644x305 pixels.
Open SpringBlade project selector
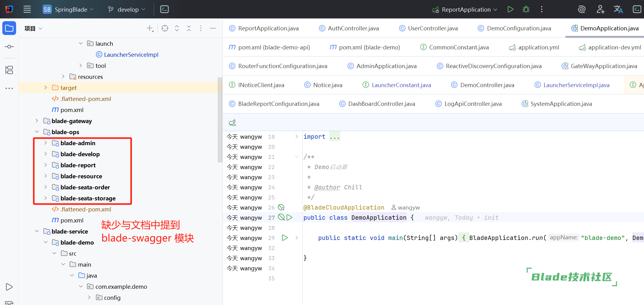[x=68, y=10]
